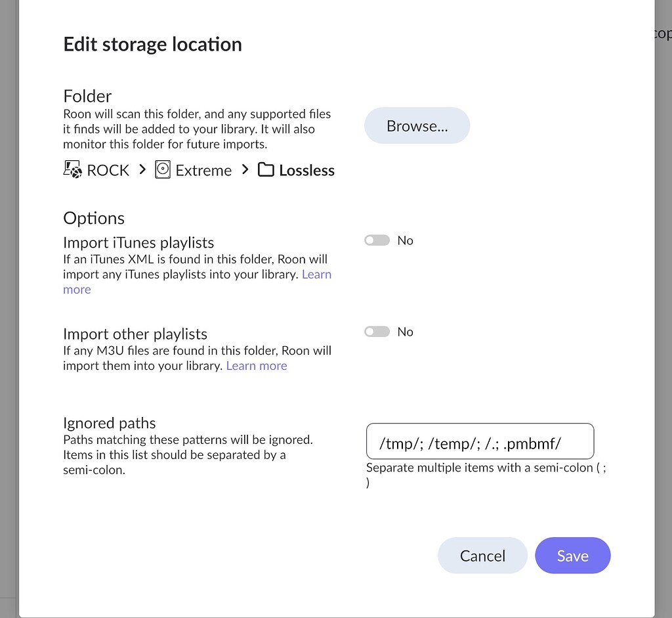
Task: Click the 'No' label beside Import other playlists
Action: tap(405, 331)
